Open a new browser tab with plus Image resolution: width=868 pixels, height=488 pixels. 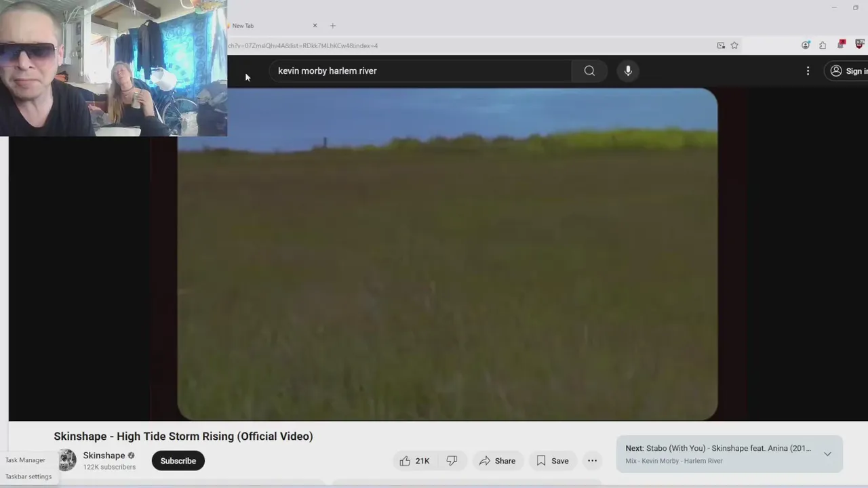(x=332, y=26)
